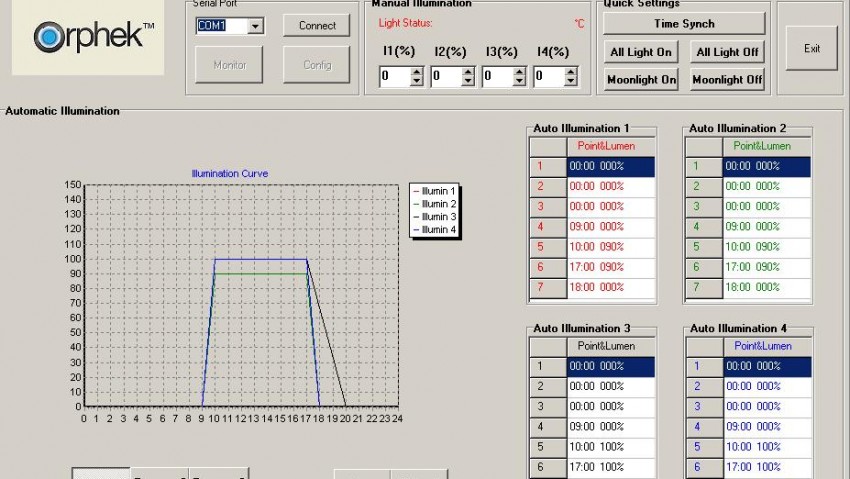Increase I3(%) with the up arrow

519,72
